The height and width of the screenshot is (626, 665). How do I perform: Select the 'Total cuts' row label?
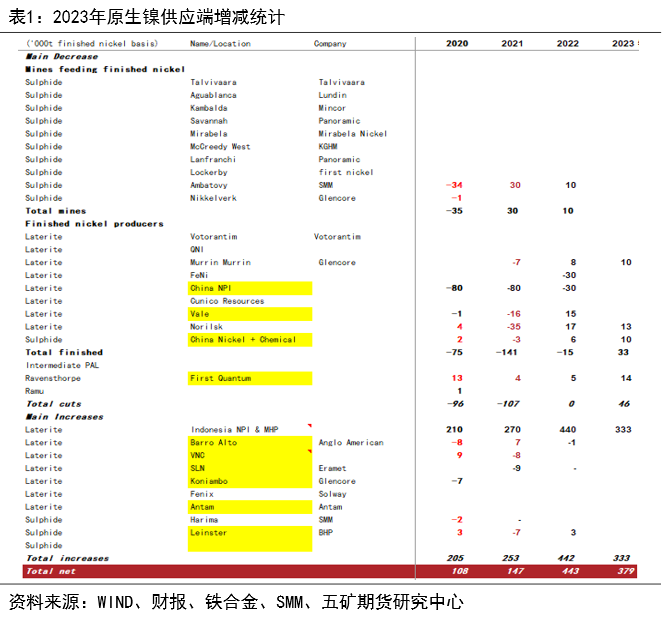pyautogui.click(x=53, y=404)
